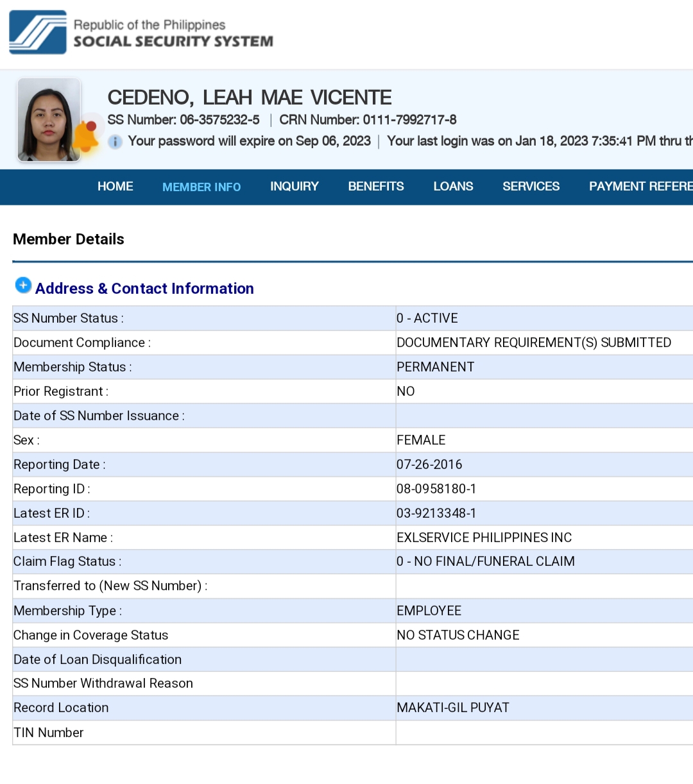Click the password expiry info icon

(x=115, y=142)
